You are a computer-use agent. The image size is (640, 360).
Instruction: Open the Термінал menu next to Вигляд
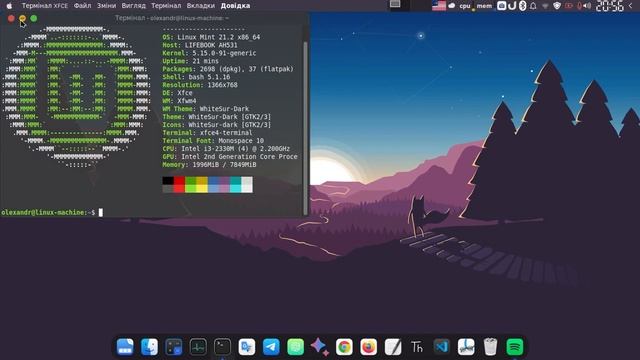pos(166,6)
